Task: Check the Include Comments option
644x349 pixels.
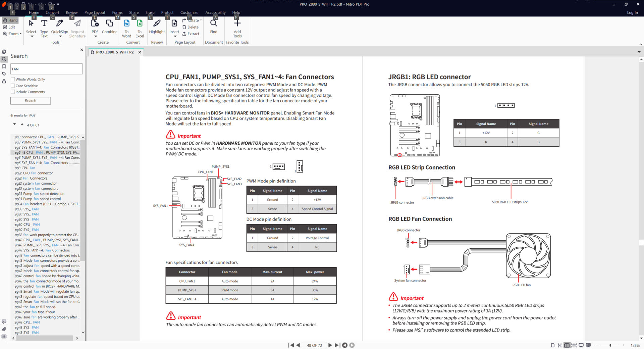Action: 13,92
